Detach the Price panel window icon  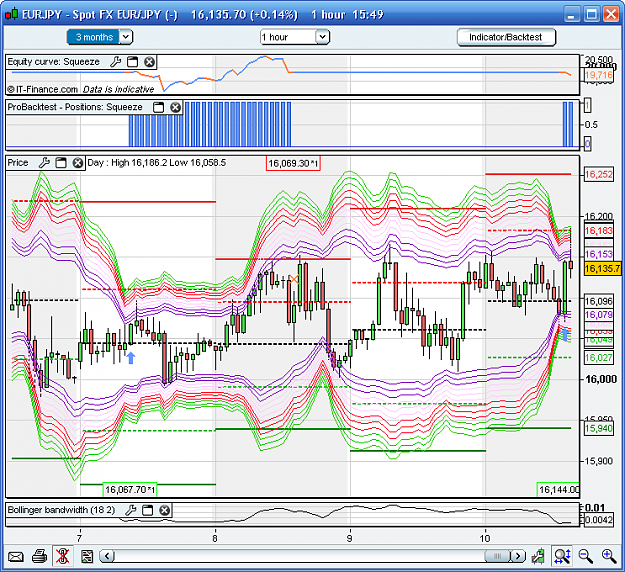click(61, 163)
